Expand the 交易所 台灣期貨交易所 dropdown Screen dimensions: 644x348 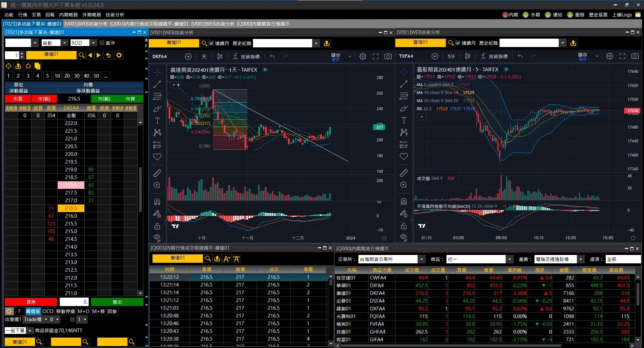[422, 259]
